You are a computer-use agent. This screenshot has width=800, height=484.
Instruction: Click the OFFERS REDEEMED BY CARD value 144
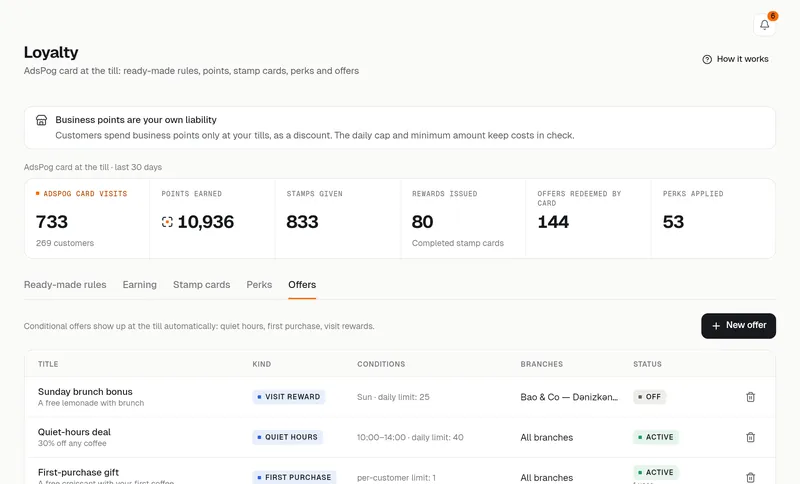point(553,222)
